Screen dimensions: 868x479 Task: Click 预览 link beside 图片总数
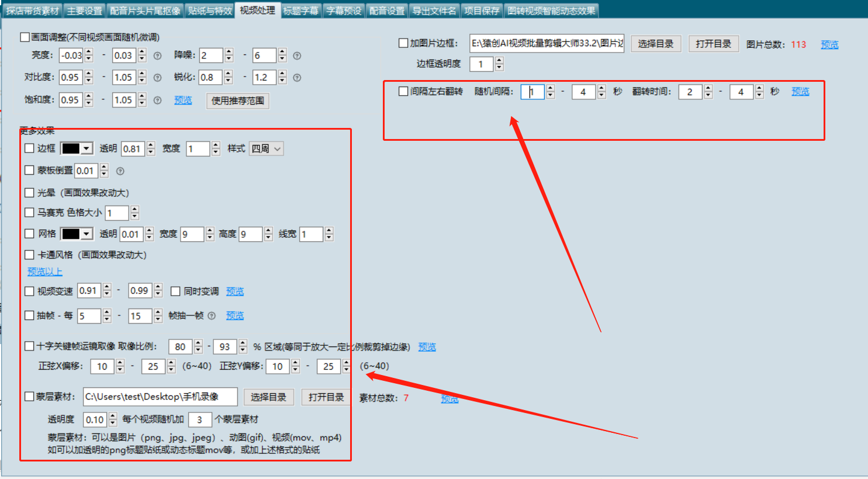click(x=829, y=44)
